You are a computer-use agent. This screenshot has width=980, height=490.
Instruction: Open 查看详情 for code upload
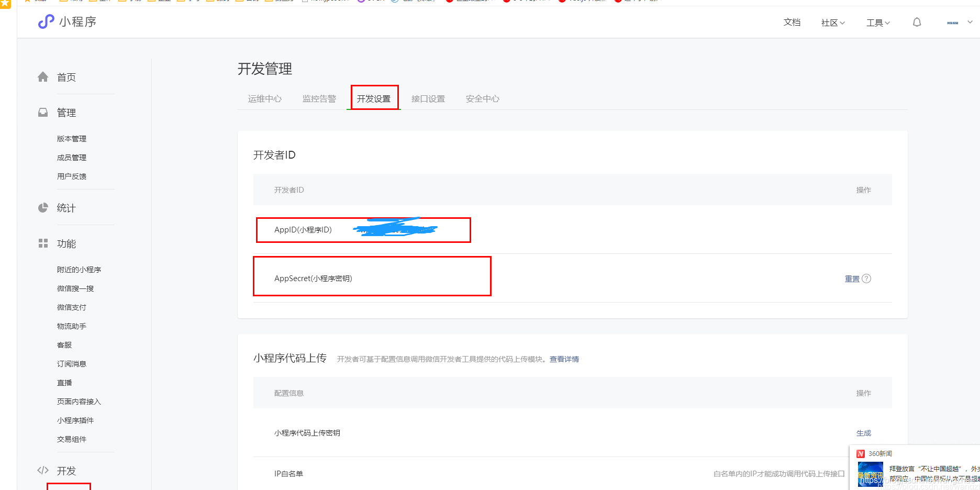tap(564, 359)
